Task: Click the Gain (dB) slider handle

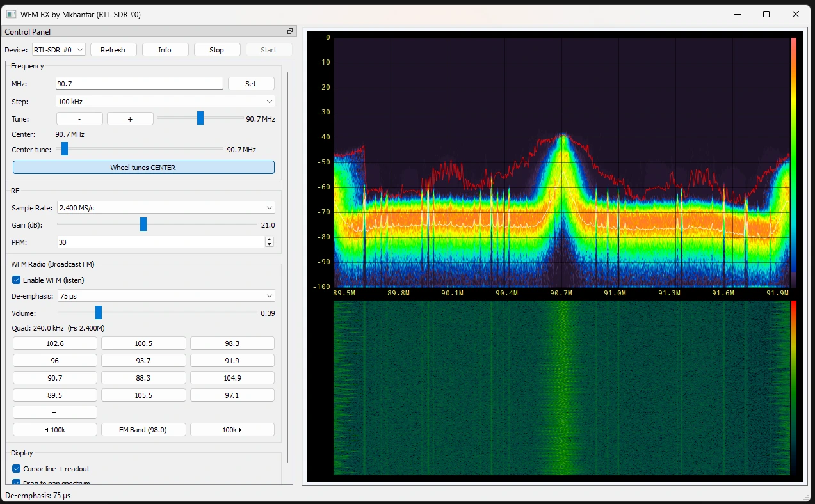Action: tap(143, 224)
